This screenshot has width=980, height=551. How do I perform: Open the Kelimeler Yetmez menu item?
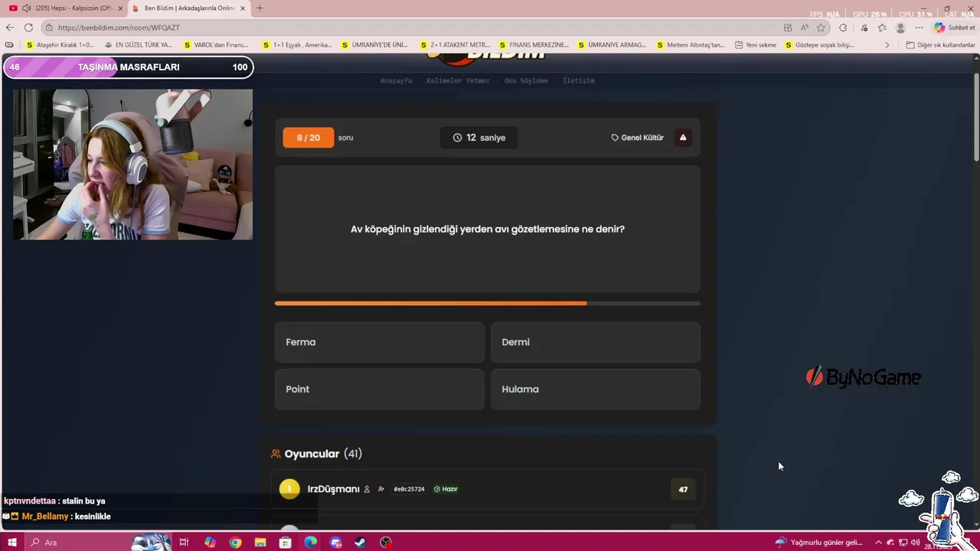(x=458, y=80)
